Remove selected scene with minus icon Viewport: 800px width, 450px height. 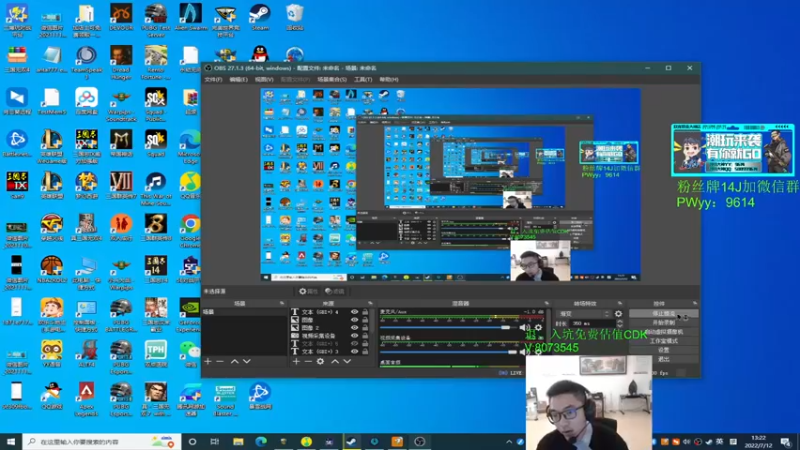click(220, 361)
